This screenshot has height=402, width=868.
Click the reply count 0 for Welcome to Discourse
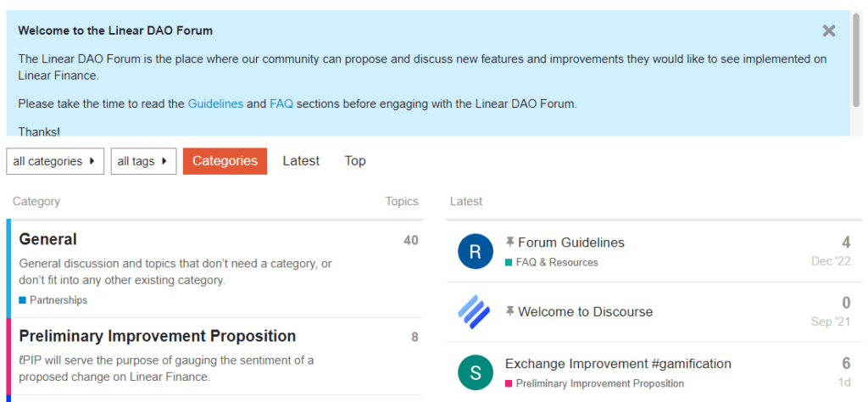tap(847, 303)
